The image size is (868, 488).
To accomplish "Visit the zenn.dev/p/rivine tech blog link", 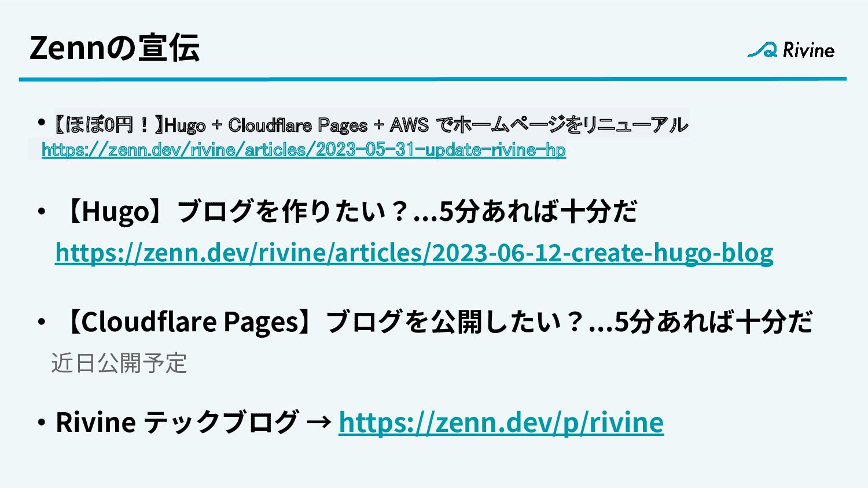I will 501,422.
